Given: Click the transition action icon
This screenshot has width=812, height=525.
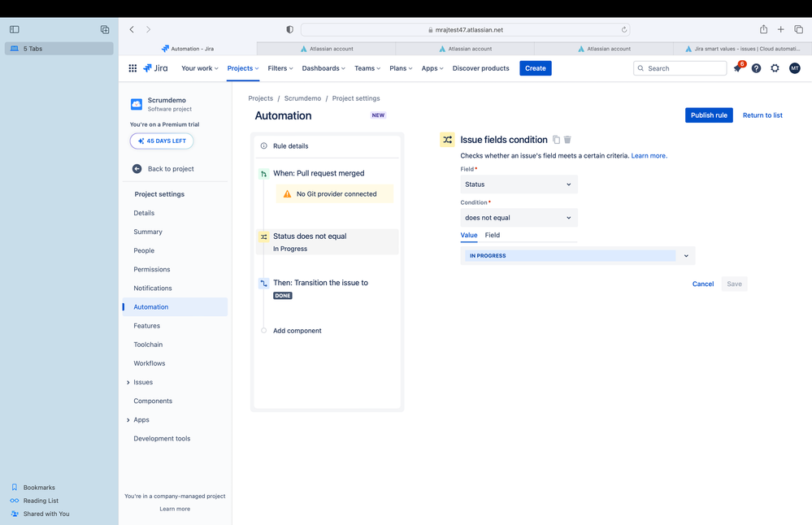Looking at the screenshot, I should tap(263, 283).
